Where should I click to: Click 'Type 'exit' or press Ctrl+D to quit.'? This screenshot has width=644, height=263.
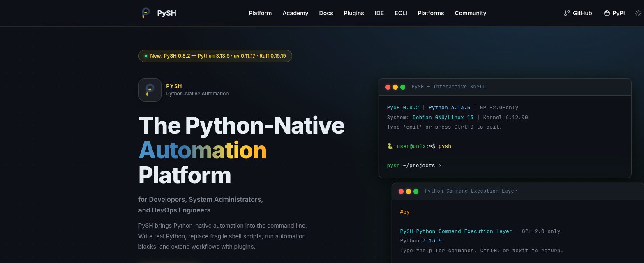pos(445,127)
